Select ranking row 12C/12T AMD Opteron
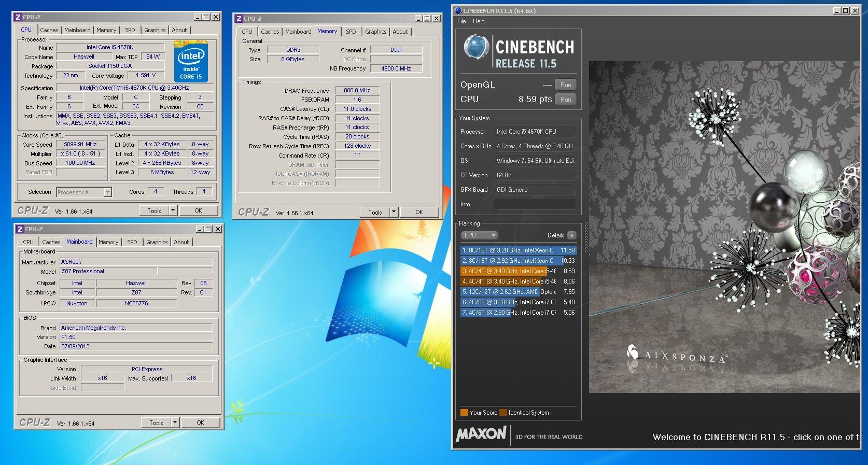868x465 pixels. tap(519, 292)
